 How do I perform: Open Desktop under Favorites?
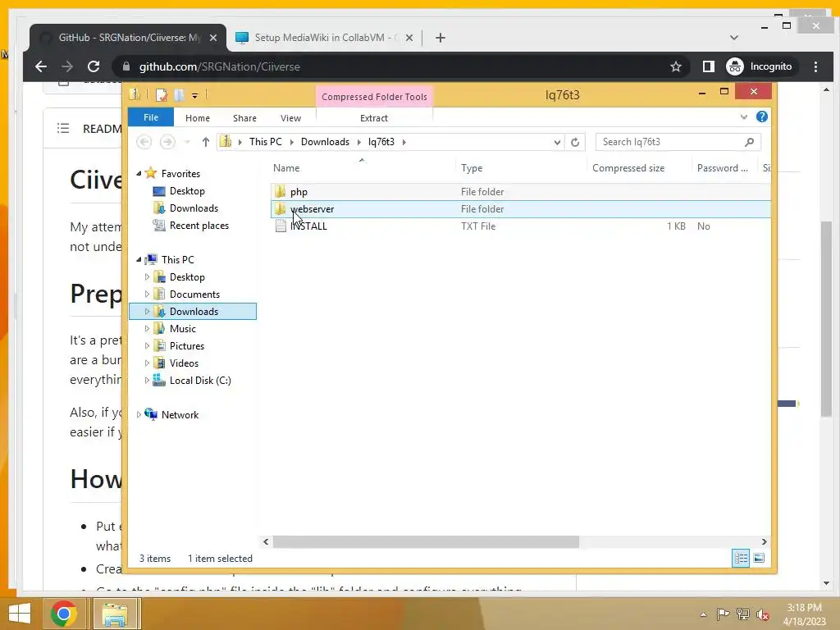[187, 191]
